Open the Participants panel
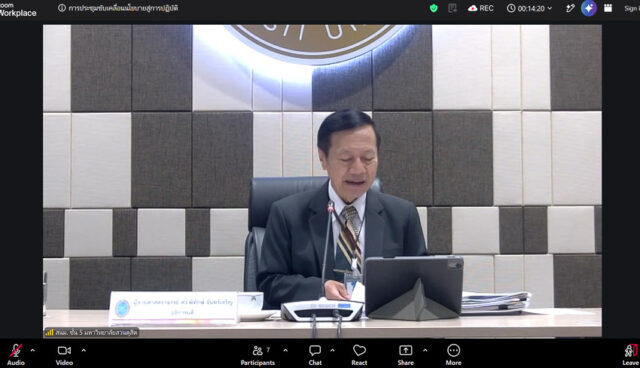The width and height of the screenshot is (640, 368). click(x=258, y=354)
